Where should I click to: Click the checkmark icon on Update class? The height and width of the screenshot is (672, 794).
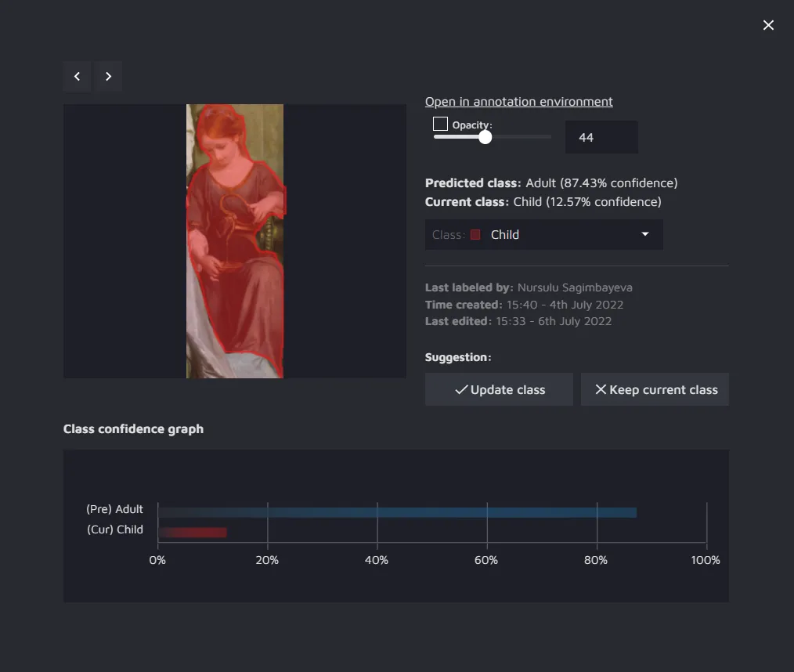pyautogui.click(x=461, y=390)
